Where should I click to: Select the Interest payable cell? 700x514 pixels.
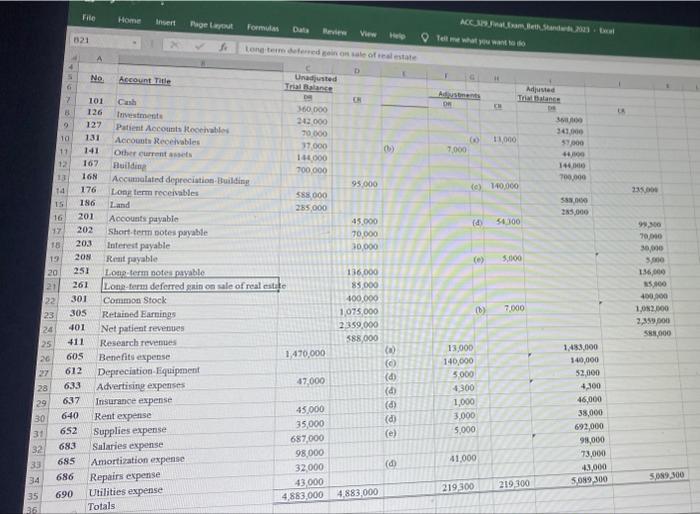pos(138,245)
